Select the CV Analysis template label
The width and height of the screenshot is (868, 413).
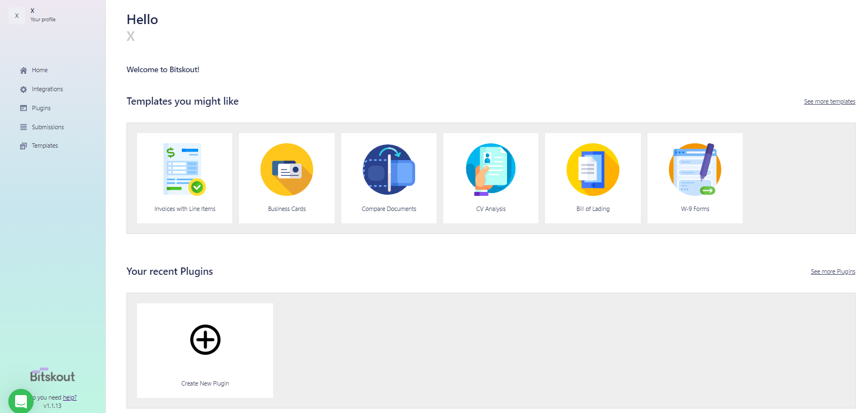(491, 209)
